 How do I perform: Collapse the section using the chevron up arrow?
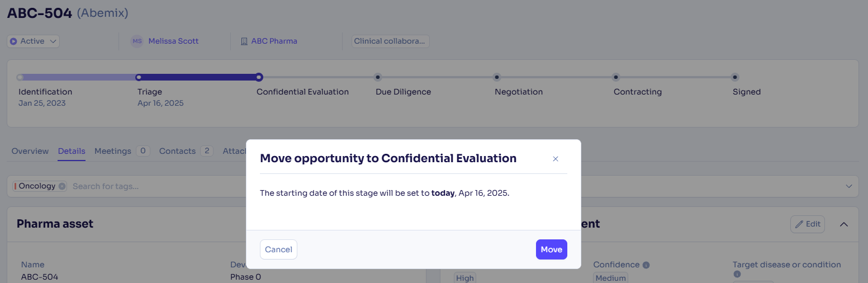844,224
